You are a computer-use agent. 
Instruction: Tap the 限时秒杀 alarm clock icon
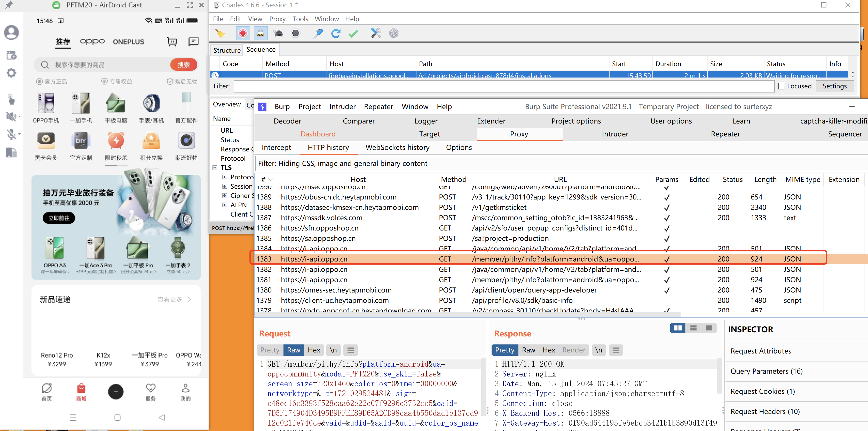tap(116, 141)
